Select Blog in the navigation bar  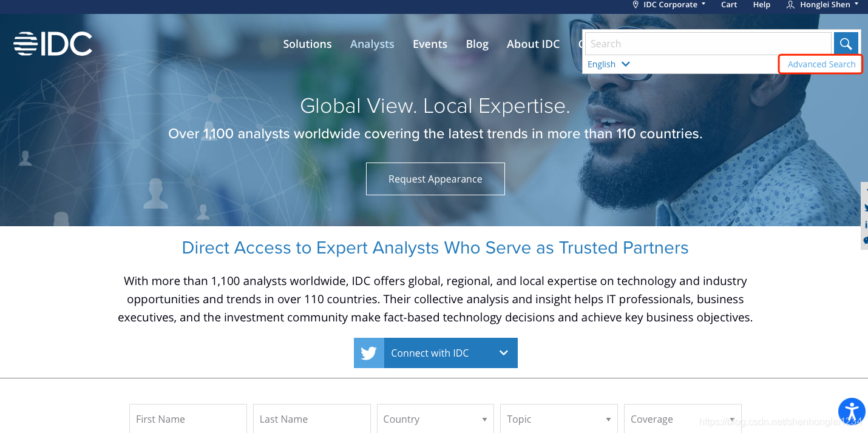pos(477,44)
